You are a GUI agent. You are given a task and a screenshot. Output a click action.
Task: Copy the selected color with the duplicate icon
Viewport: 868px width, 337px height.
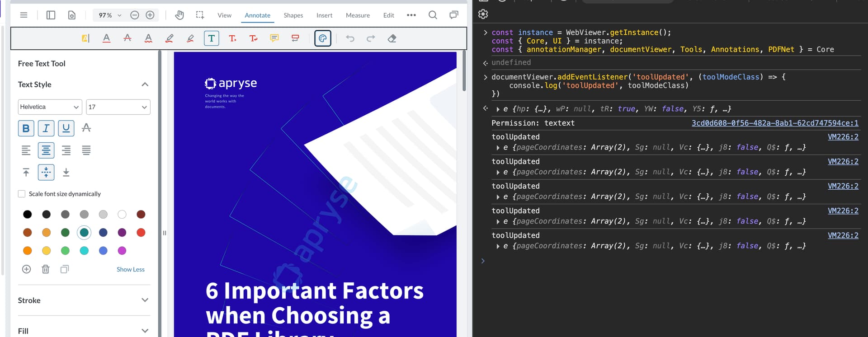click(65, 269)
